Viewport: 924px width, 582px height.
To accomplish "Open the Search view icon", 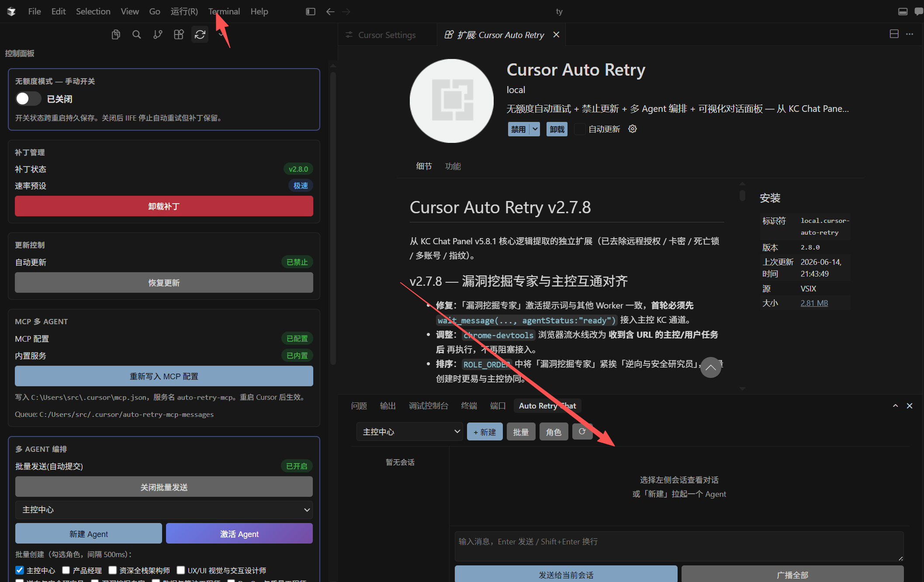I will point(137,35).
